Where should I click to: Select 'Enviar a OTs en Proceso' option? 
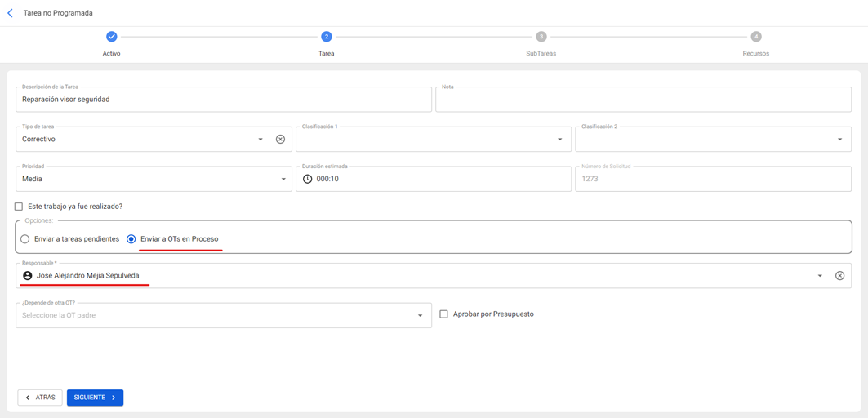click(131, 239)
